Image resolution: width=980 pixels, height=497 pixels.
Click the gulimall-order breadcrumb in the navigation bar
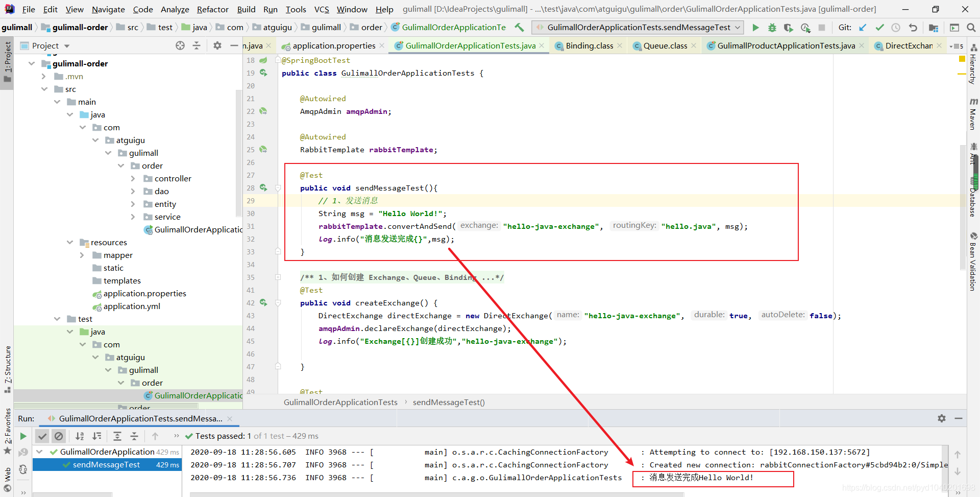[80, 28]
